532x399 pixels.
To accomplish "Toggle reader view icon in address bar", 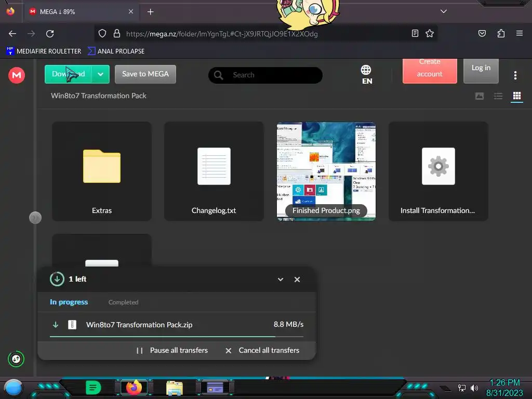I will tap(415, 33).
